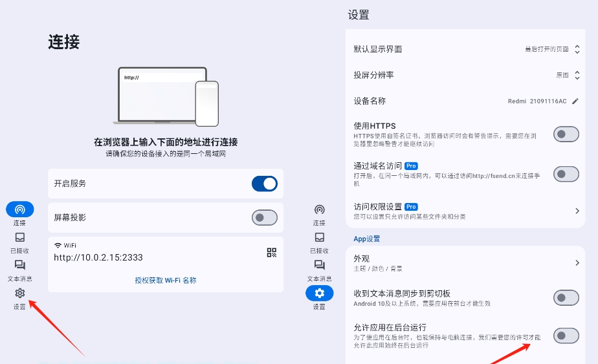The image size is (598, 364).
Task: Open 投屏分辨率 dropdown arrows
Action: pos(577,75)
